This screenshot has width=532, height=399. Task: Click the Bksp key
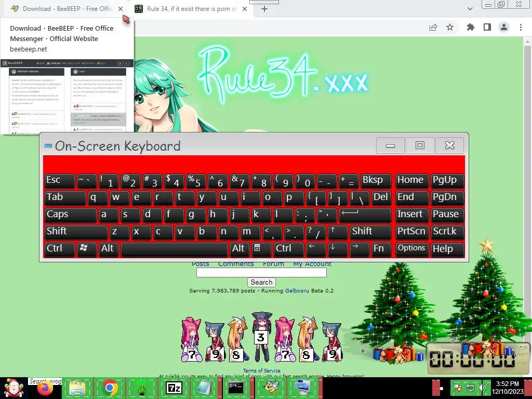click(x=376, y=181)
